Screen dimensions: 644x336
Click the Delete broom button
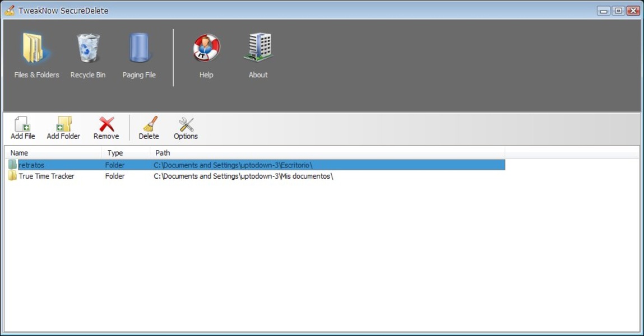click(149, 128)
